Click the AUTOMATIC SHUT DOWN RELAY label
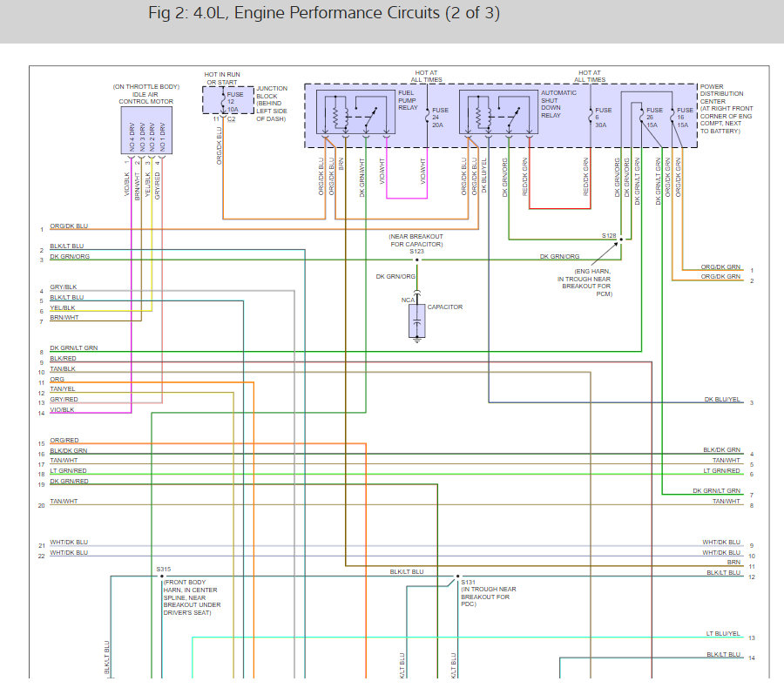Viewport: 784px width, 688px height. [558, 104]
